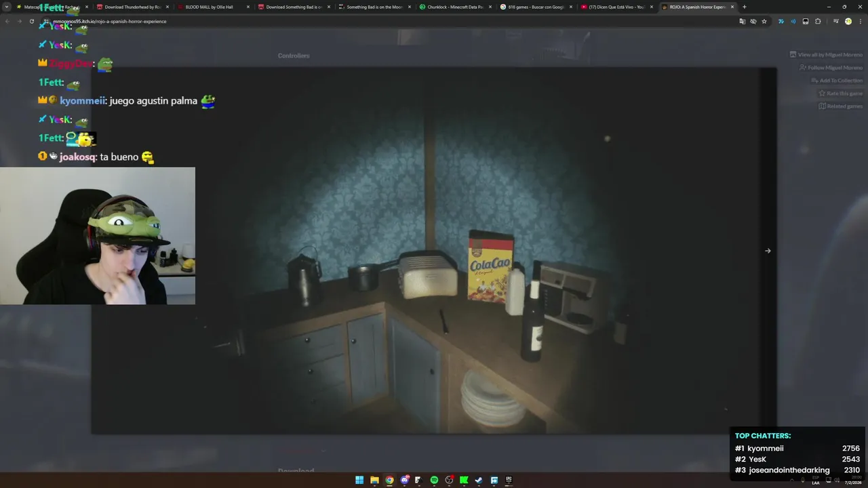Close the BLOOD MALL tab
This screenshot has width=868, height=488.
(248, 7)
